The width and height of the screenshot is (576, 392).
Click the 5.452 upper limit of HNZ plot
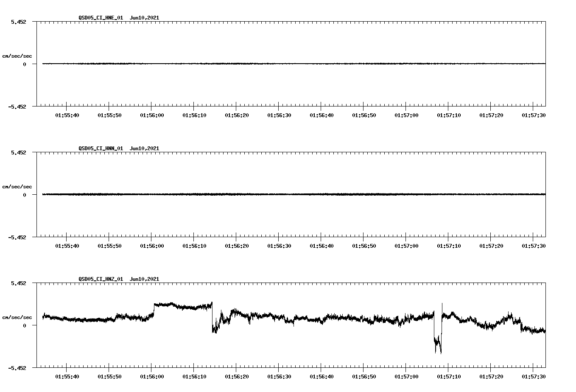[18, 283]
